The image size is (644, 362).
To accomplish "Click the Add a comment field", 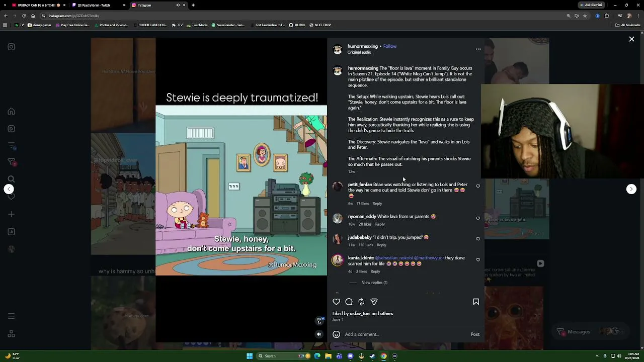I will tap(406, 334).
